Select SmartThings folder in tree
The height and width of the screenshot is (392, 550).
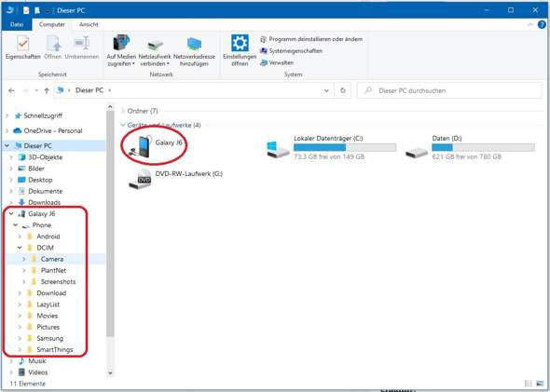click(x=55, y=349)
